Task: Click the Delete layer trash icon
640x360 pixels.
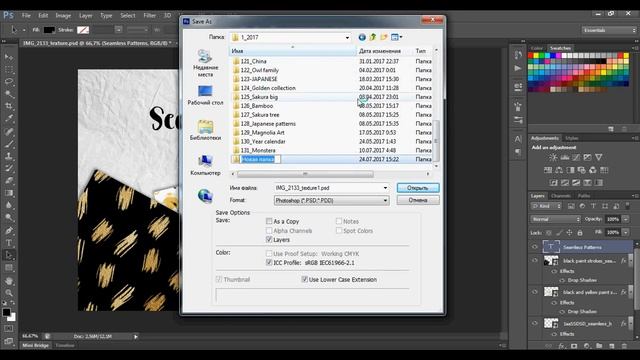Action: (x=624, y=346)
